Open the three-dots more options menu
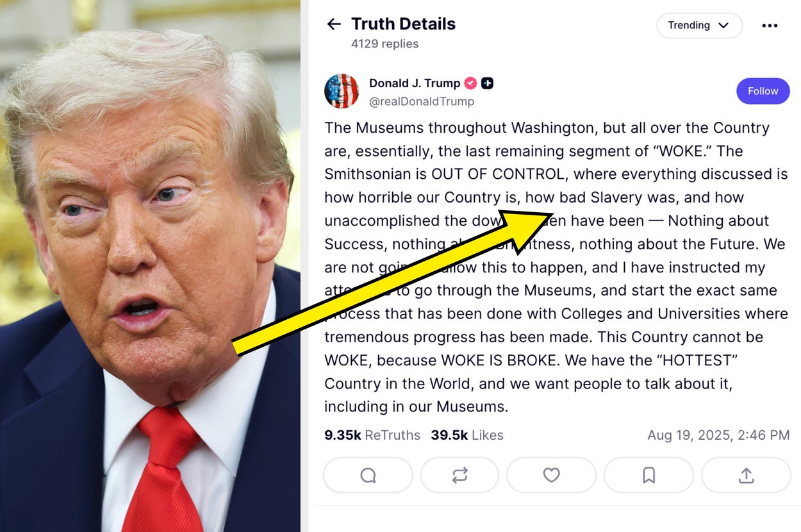This screenshot has height=532, width=801. coord(770,26)
